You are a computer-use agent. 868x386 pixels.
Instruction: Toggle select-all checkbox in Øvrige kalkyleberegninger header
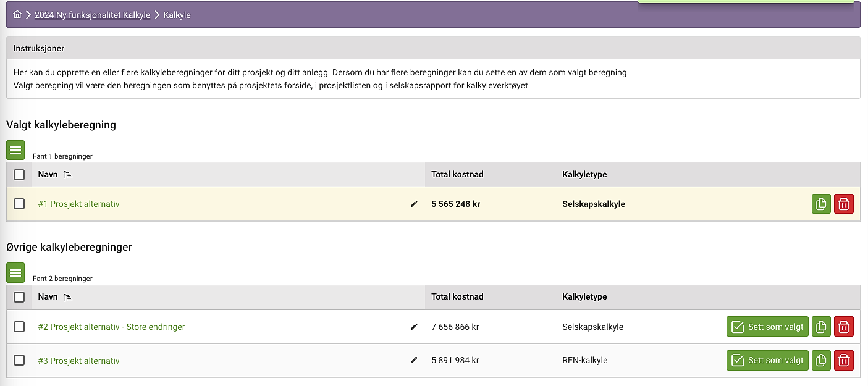19,297
